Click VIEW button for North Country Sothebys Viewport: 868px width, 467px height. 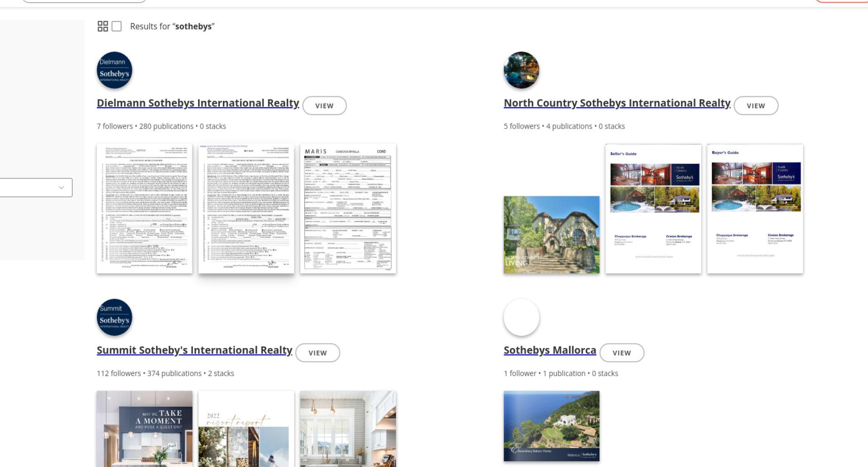click(756, 105)
